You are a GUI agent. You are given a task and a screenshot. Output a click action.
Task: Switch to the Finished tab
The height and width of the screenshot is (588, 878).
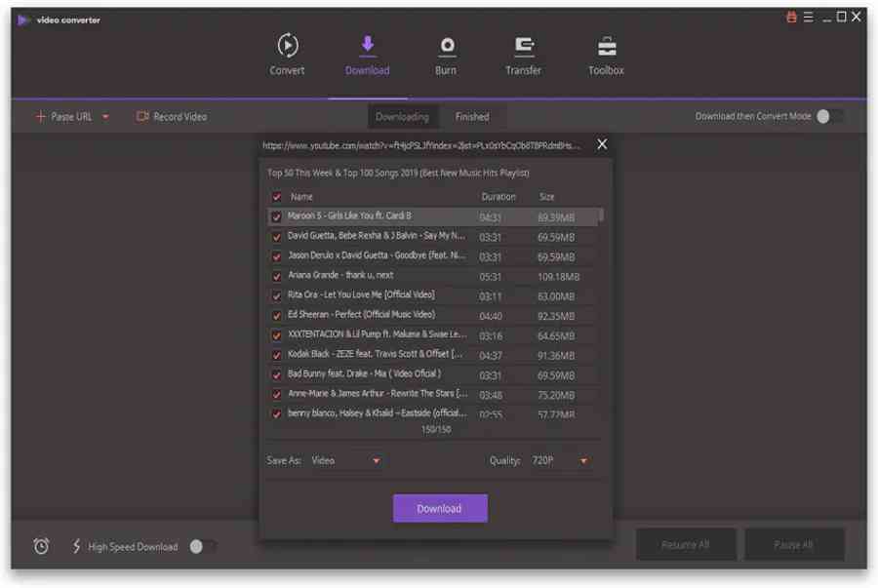pyautogui.click(x=472, y=117)
